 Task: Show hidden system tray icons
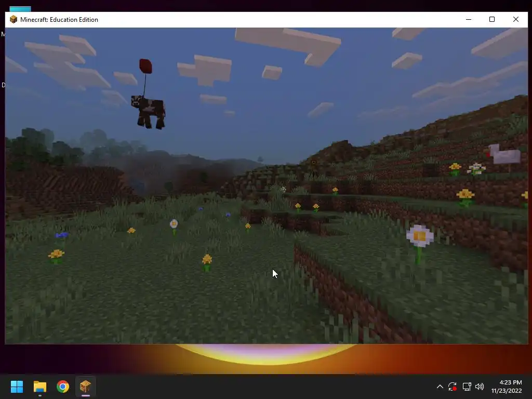click(x=440, y=387)
